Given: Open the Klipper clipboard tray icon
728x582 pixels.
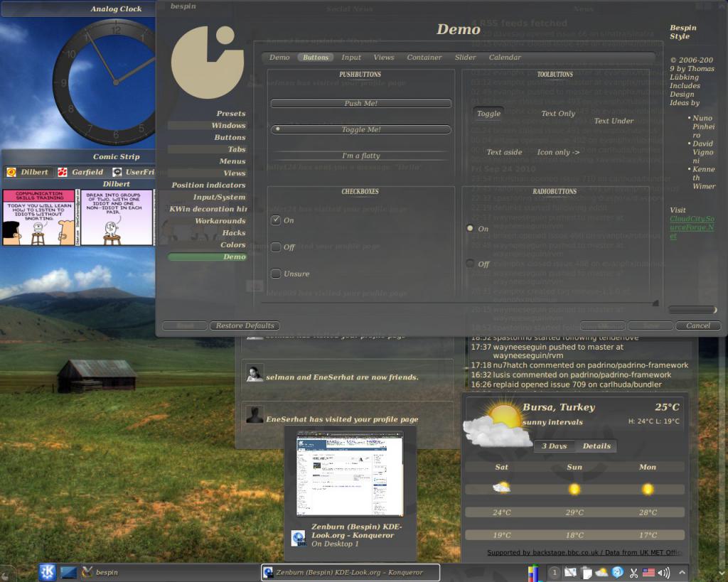Looking at the screenshot, I should click(586, 573).
